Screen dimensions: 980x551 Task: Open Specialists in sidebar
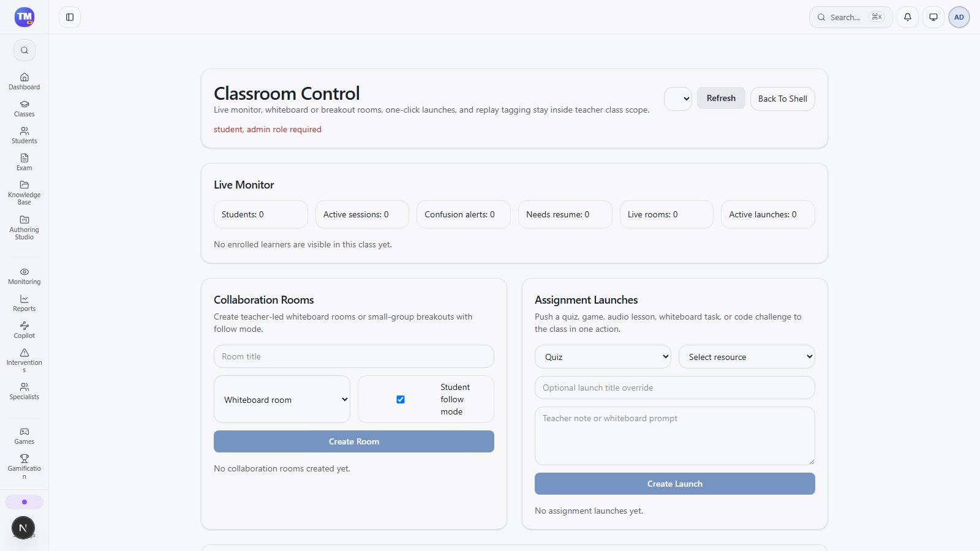click(24, 391)
